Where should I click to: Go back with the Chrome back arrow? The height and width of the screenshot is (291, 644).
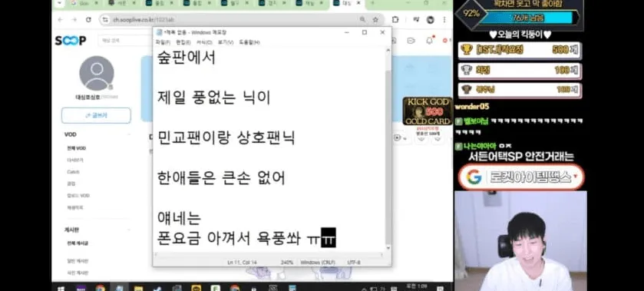click(x=61, y=20)
